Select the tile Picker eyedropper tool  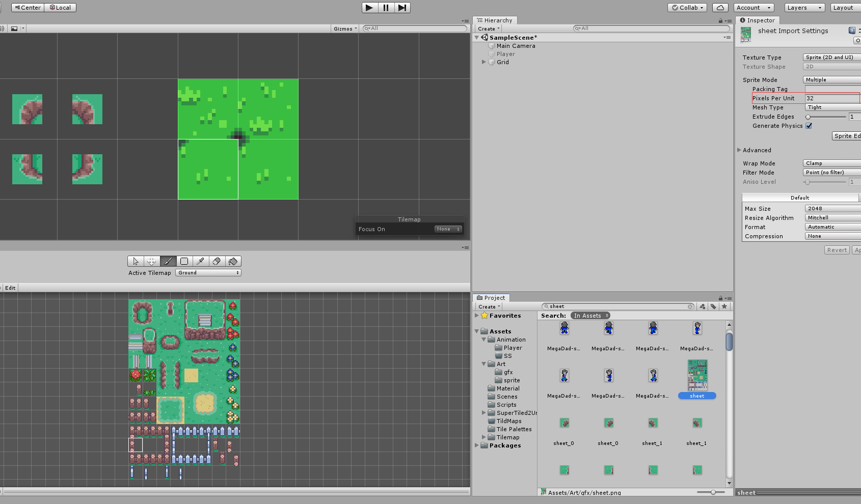coord(200,261)
